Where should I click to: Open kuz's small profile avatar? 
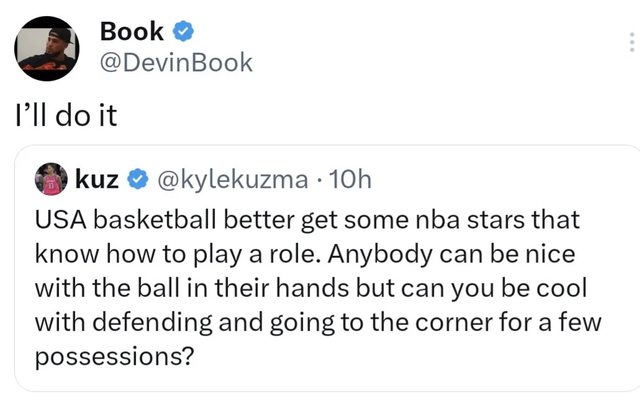click(x=51, y=180)
